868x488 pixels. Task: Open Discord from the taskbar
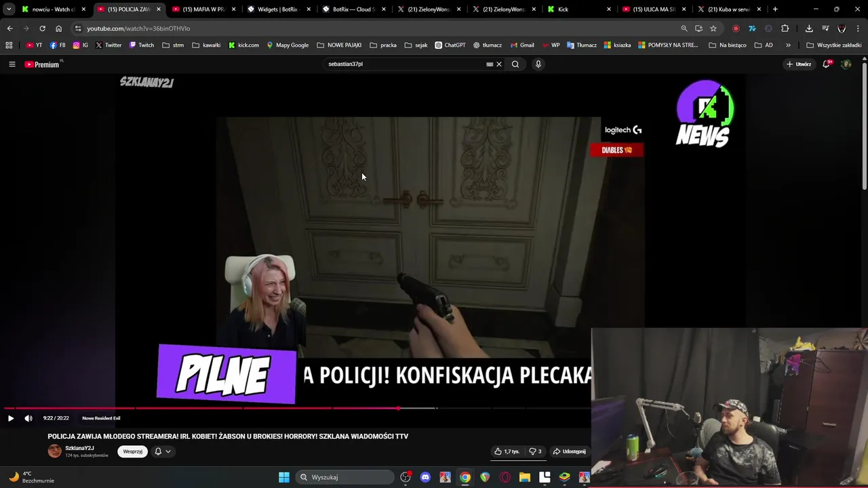pyautogui.click(x=425, y=477)
